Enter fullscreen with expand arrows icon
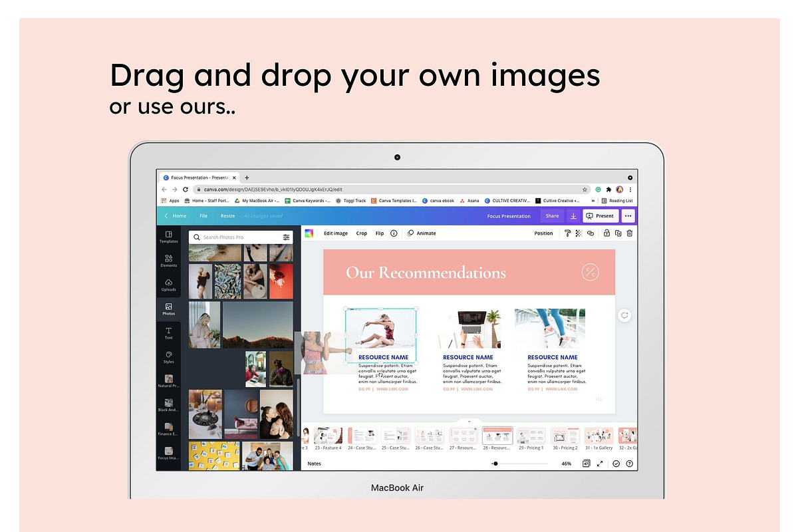Image resolution: width=798 pixels, height=532 pixels. point(600,464)
